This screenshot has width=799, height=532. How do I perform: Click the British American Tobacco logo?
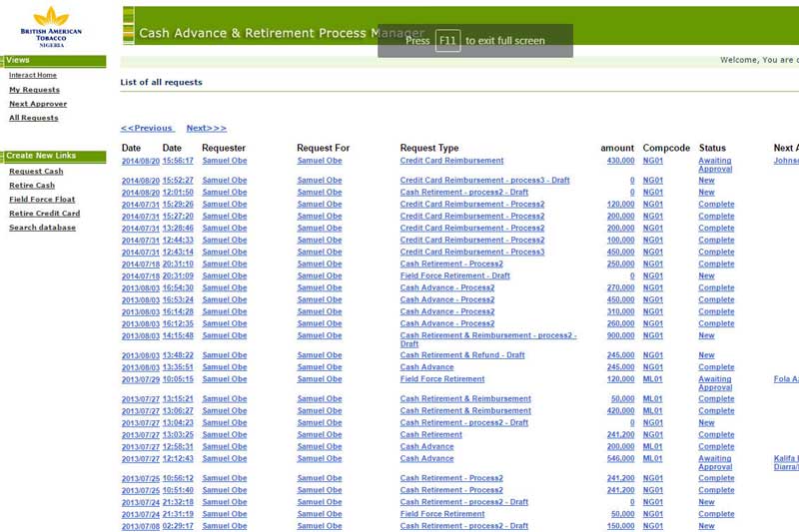coord(52,27)
